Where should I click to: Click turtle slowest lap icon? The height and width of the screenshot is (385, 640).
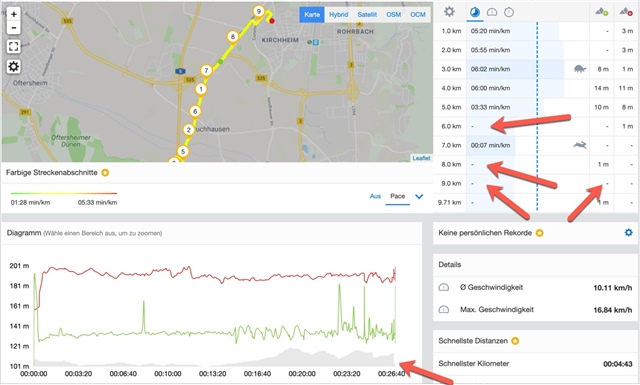coord(580,69)
